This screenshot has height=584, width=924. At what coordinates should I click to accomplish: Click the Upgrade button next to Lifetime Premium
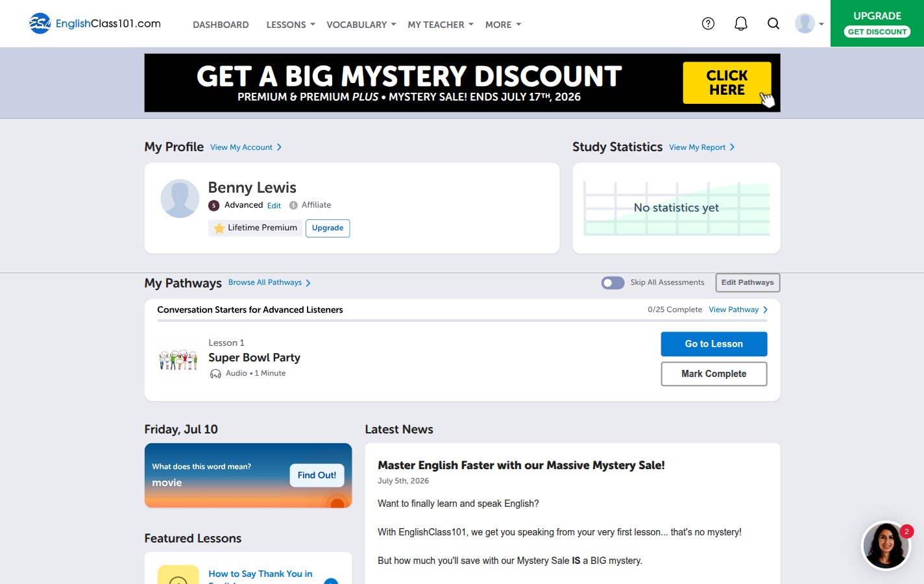(x=328, y=228)
